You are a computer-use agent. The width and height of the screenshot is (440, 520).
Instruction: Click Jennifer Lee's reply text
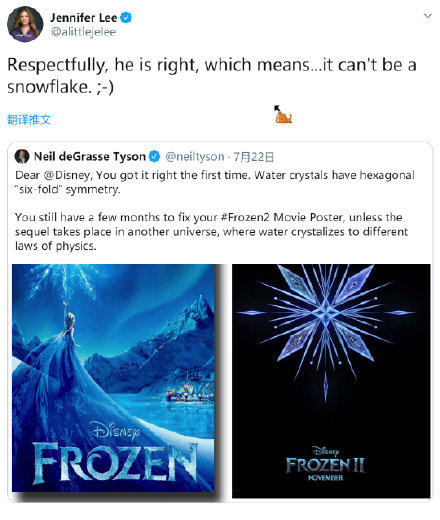pyautogui.click(x=212, y=76)
